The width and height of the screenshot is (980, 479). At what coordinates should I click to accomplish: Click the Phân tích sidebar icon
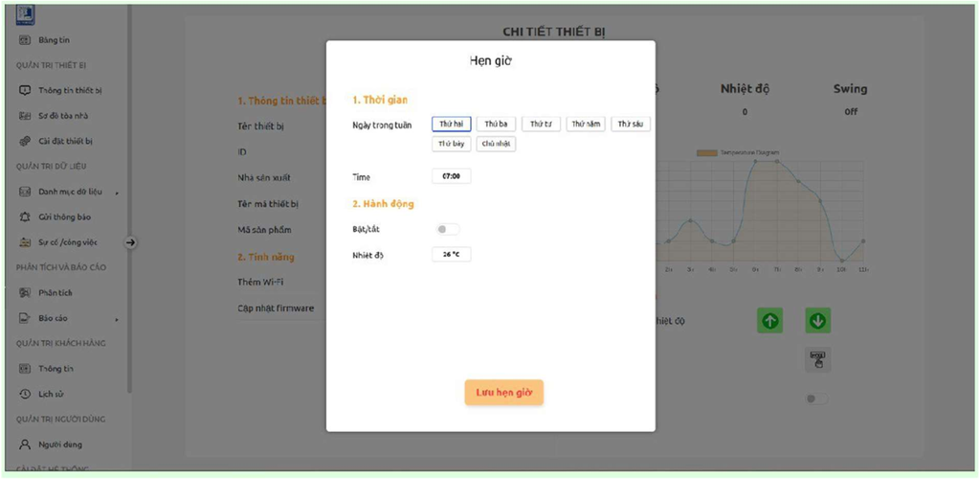click(24, 292)
